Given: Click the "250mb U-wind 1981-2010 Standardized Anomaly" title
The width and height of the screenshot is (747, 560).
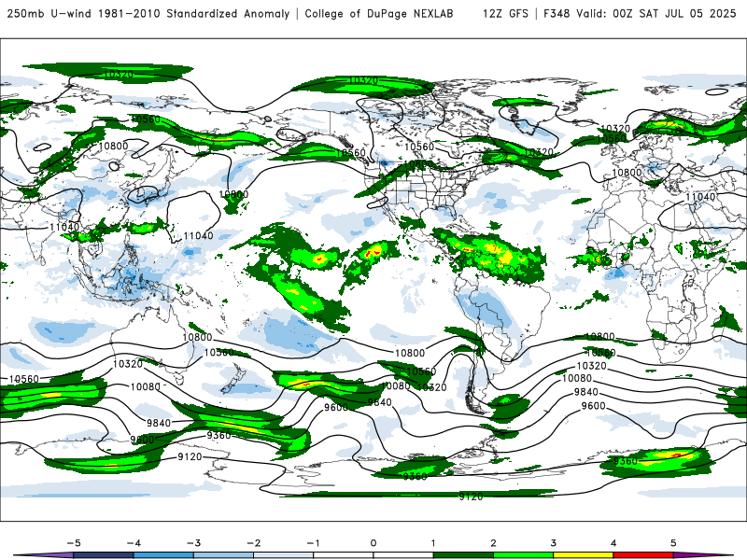Looking at the screenshot, I should [x=148, y=13].
